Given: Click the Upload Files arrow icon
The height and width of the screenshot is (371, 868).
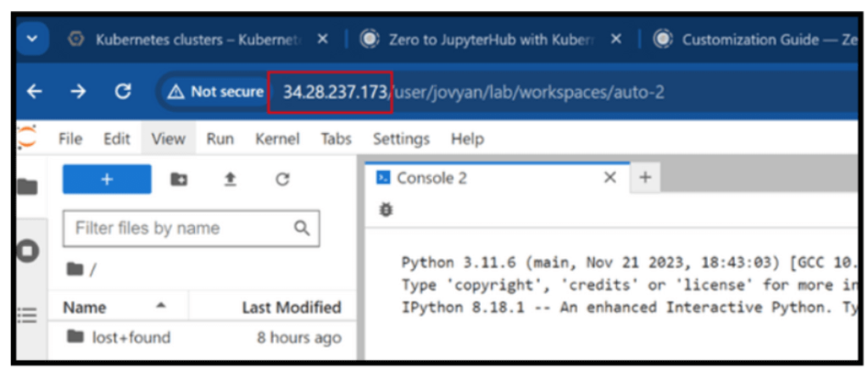Looking at the screenshot, I should coord(231,179).
